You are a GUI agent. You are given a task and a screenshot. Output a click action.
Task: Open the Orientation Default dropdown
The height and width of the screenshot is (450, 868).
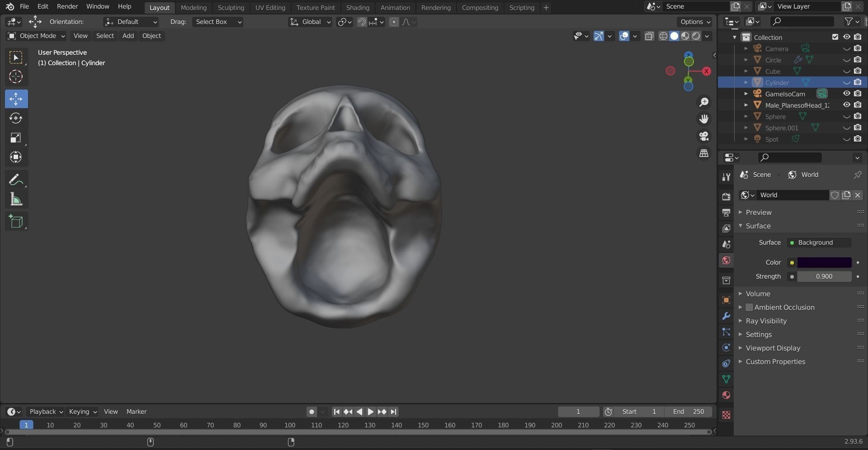pos(131,22)
